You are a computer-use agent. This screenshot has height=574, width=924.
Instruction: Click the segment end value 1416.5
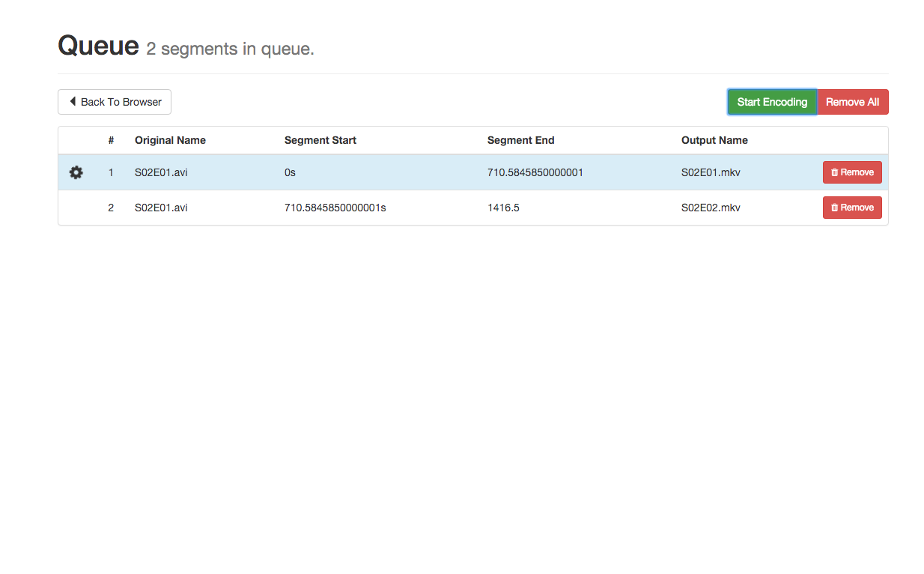tap(503, 208)
